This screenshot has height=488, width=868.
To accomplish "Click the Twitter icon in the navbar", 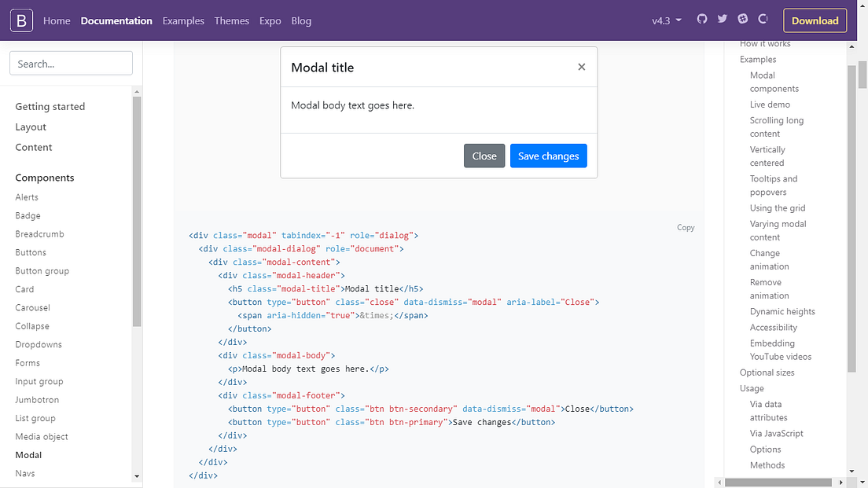I will (722, 19).
